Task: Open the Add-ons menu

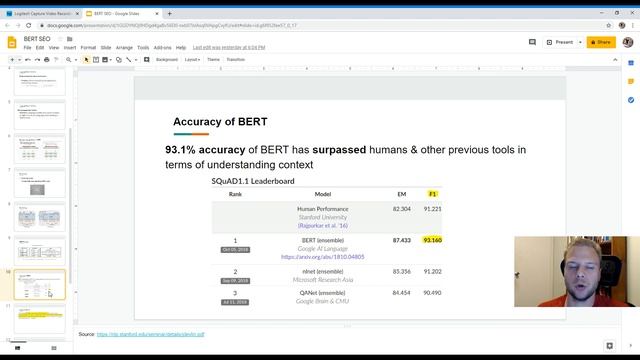Action: [162, 48]
